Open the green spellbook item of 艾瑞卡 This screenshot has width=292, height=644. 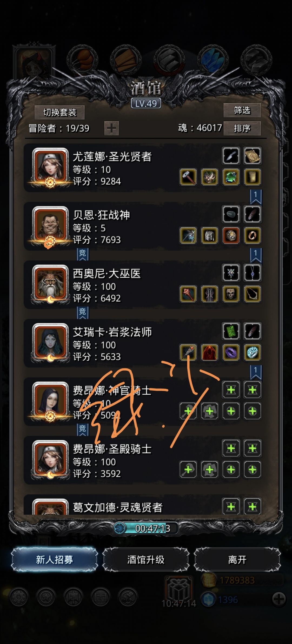231,331
